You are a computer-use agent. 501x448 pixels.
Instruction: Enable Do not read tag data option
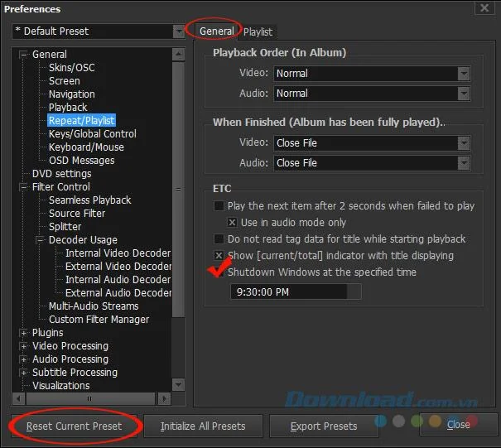219,239
